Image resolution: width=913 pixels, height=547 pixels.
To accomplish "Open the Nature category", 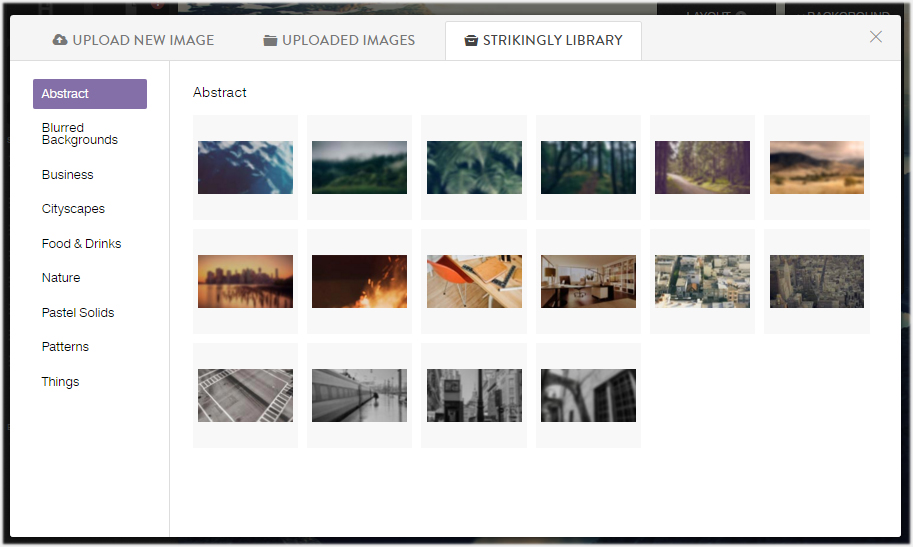I will coord(61,278).
